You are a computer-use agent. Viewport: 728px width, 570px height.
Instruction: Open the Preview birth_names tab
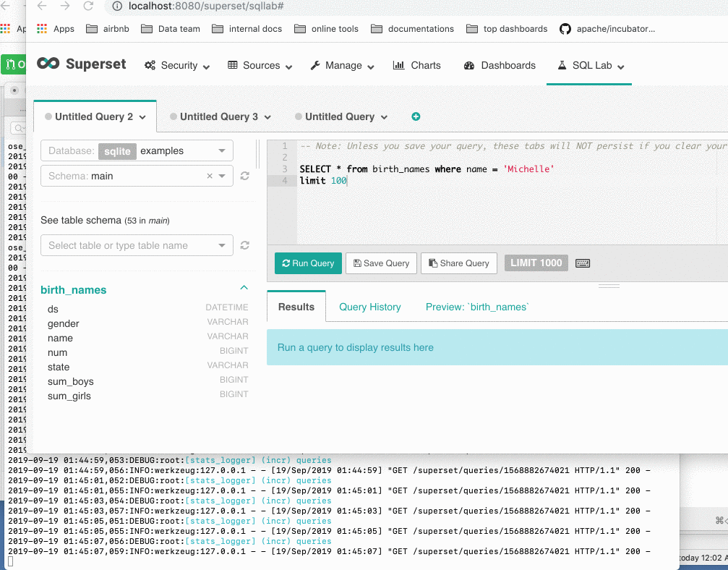point(477,307)
